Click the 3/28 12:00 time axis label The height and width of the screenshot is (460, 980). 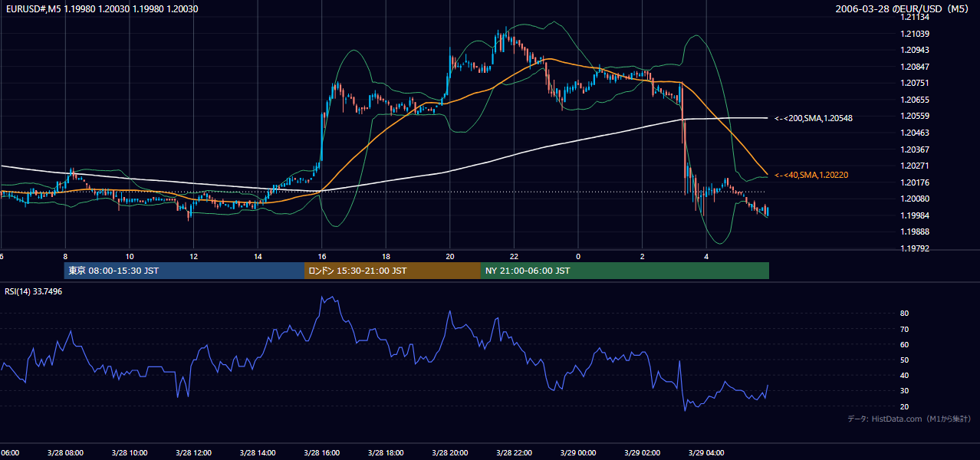(x=192, y=452)
